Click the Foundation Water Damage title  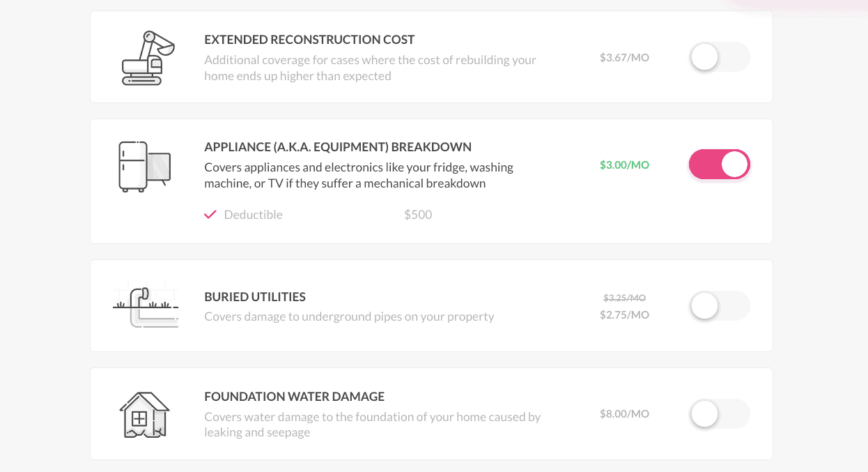(294, 397)
